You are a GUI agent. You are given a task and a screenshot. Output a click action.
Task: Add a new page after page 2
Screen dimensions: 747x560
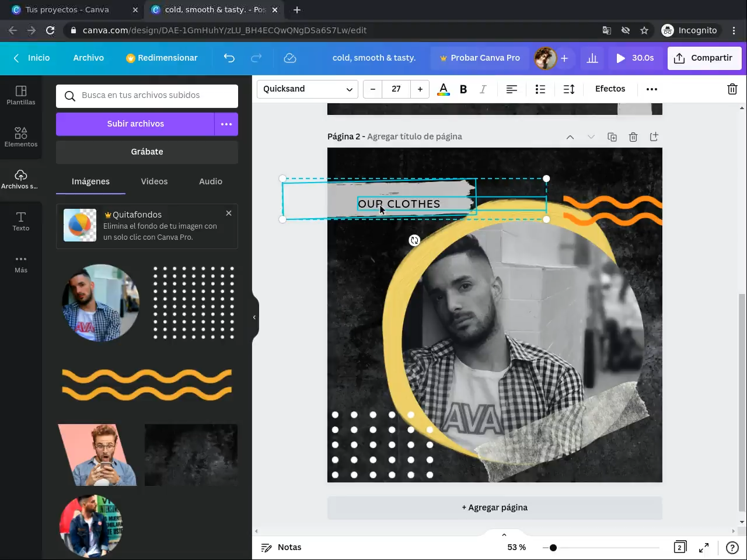click(x=654, y=136)
